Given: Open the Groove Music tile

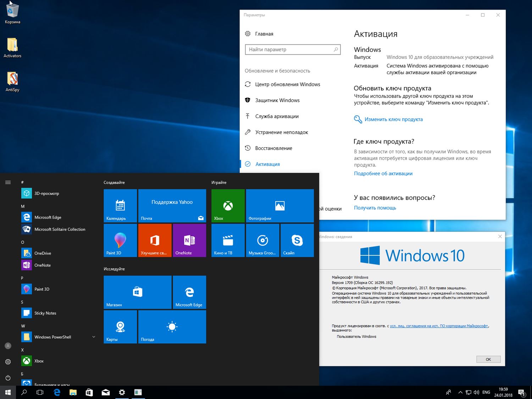Looking at the screenshot, I should (262, 240).
